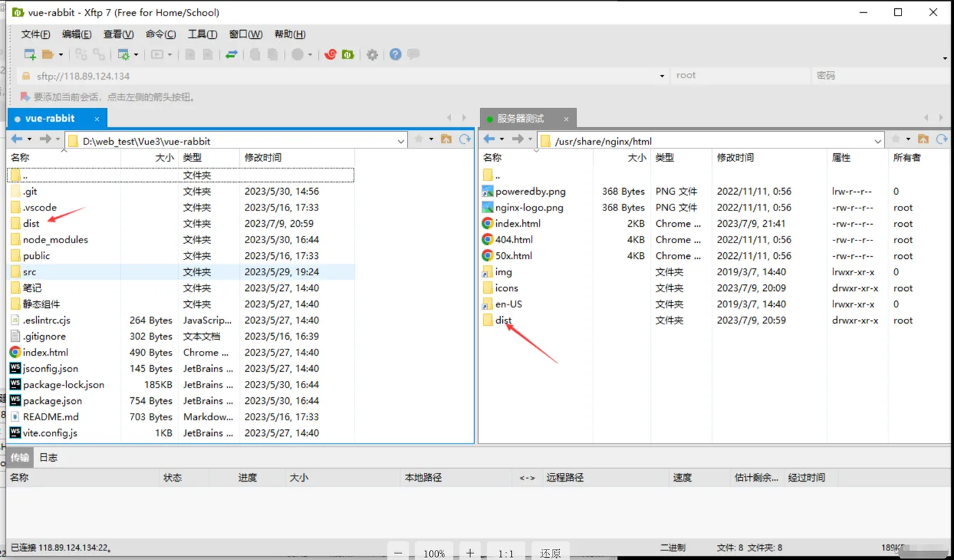
Task: Open the 工具(T) menu
Action: (x=202, y=34)
